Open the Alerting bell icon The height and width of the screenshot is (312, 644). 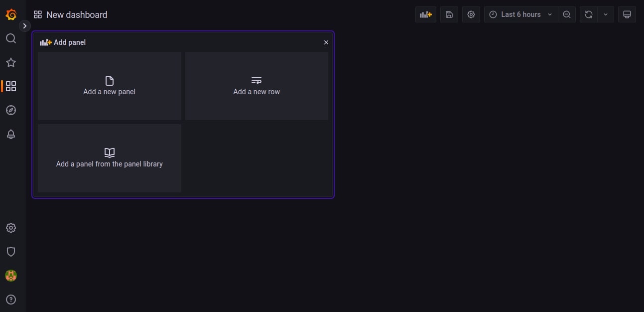click(11, 134)
